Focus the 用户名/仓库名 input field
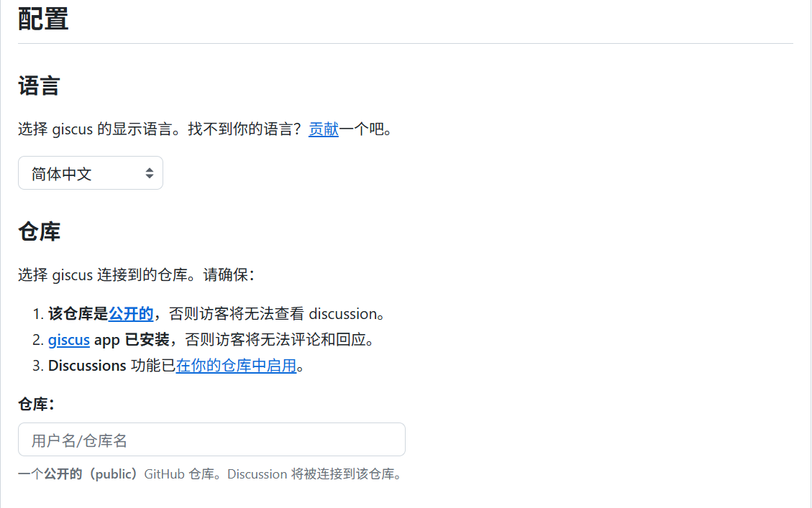The height and width of the screenshot is (508, 812). pyautogui.click(x=211, y=439)
